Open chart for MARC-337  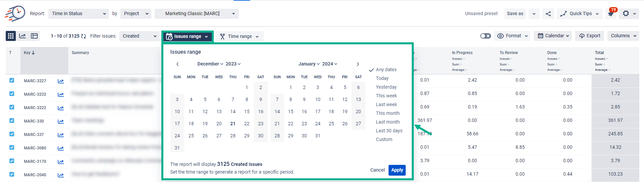pyautogui.click(x=61, y=135)
